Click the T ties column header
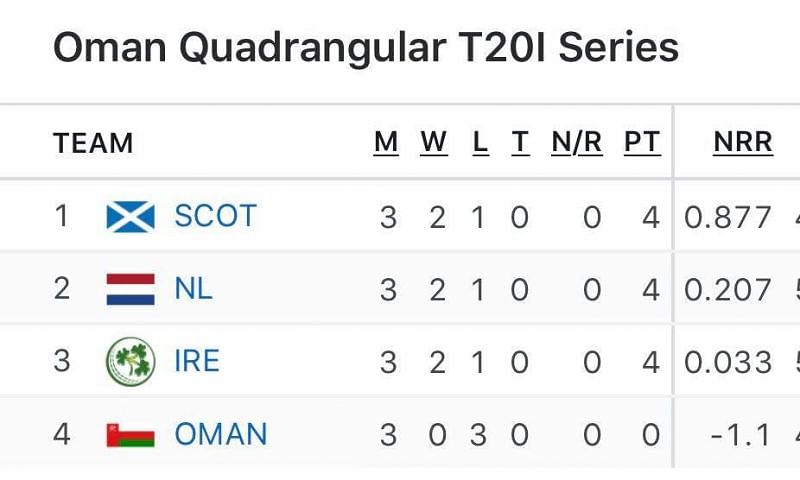This screenshot has width=800, height=480. point(520,142)
